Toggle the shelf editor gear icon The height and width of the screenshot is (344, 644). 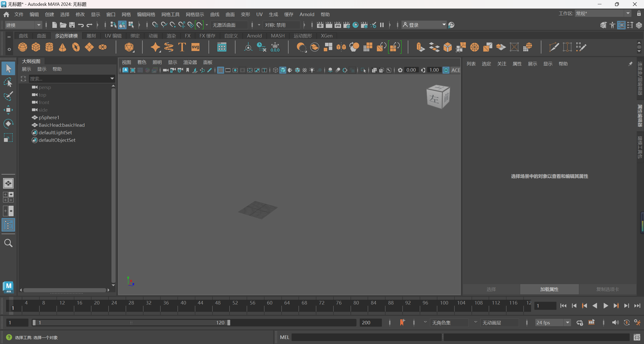point(9,50)
